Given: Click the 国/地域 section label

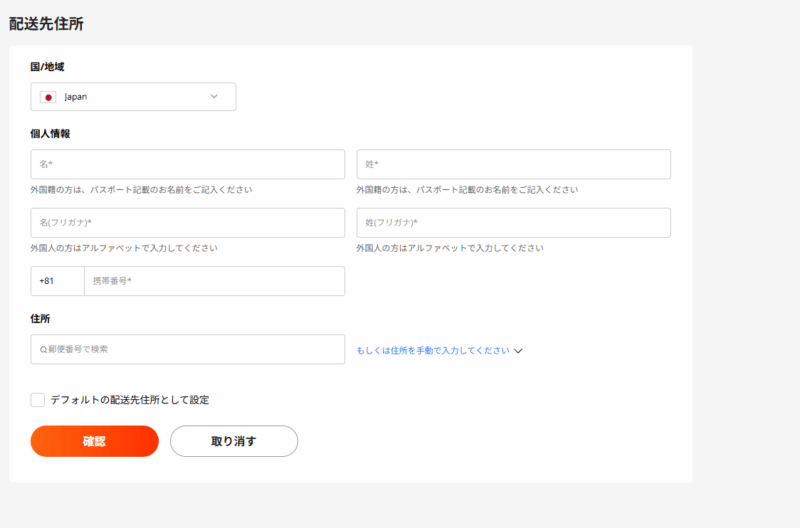Looking at the screenshot, I should pyautogui.click(x=47, y=67).
